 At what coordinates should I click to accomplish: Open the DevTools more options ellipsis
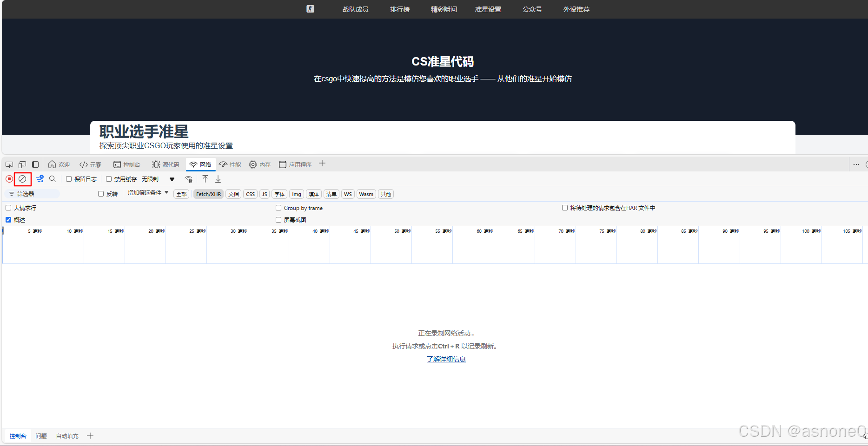pos(856,164)
